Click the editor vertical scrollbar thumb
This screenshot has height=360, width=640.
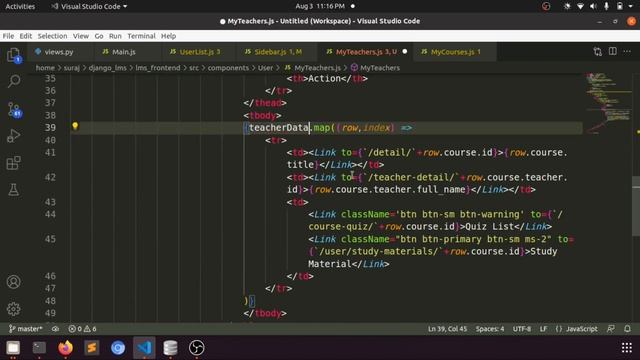click(x=636, y=206)
